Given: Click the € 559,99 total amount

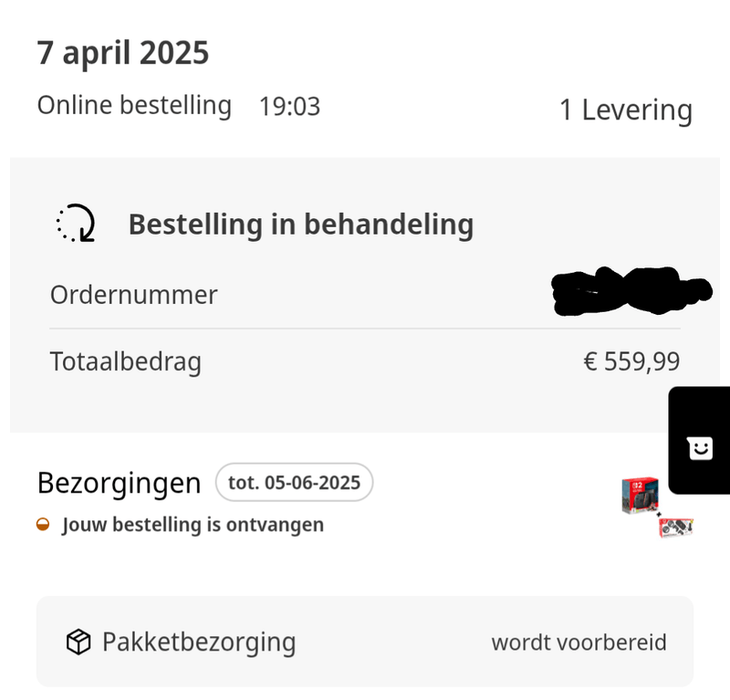Looking at the screenshot, I should [x=631, y=362].
